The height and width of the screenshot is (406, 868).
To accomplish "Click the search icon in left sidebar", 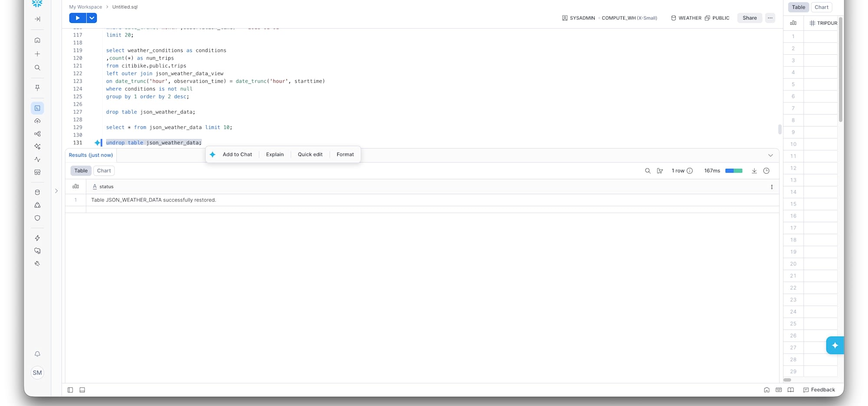I will 37,68.
